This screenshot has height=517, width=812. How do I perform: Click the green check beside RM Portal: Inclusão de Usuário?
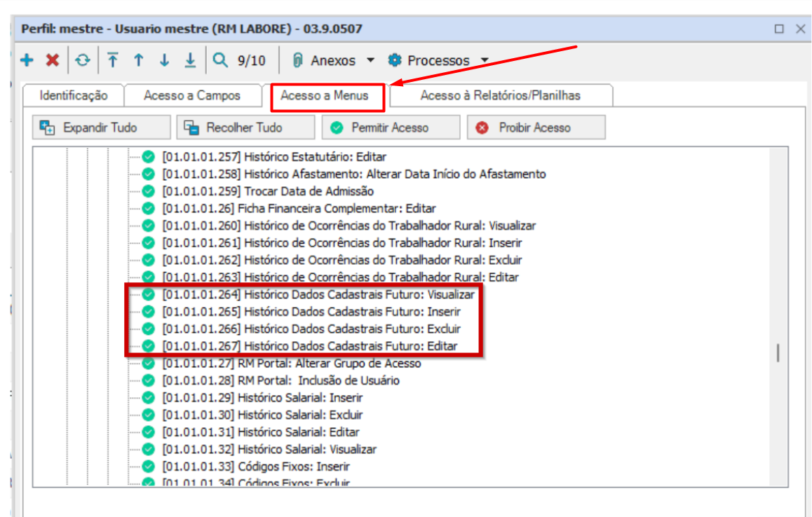click(x=149, y=380)
